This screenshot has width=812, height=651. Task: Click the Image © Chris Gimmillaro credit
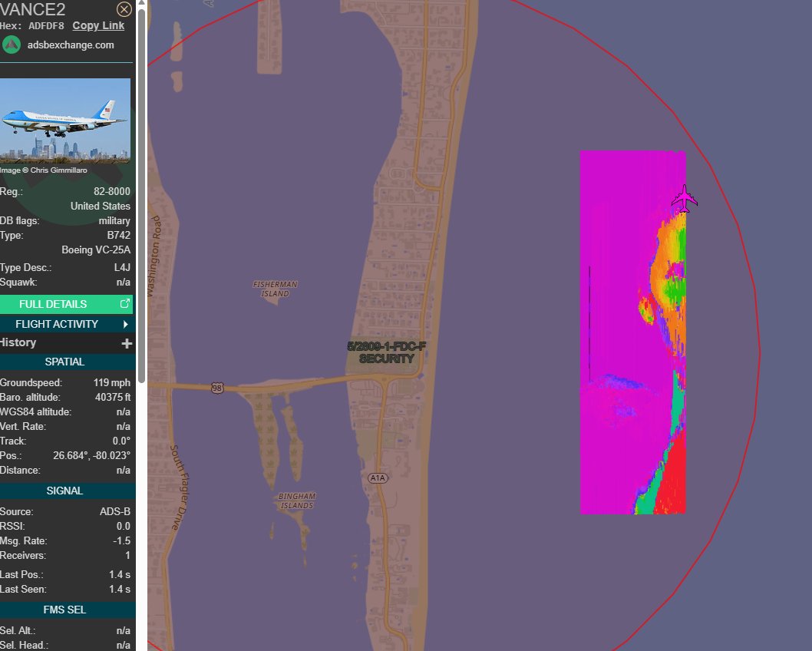[x=44, y=170]
